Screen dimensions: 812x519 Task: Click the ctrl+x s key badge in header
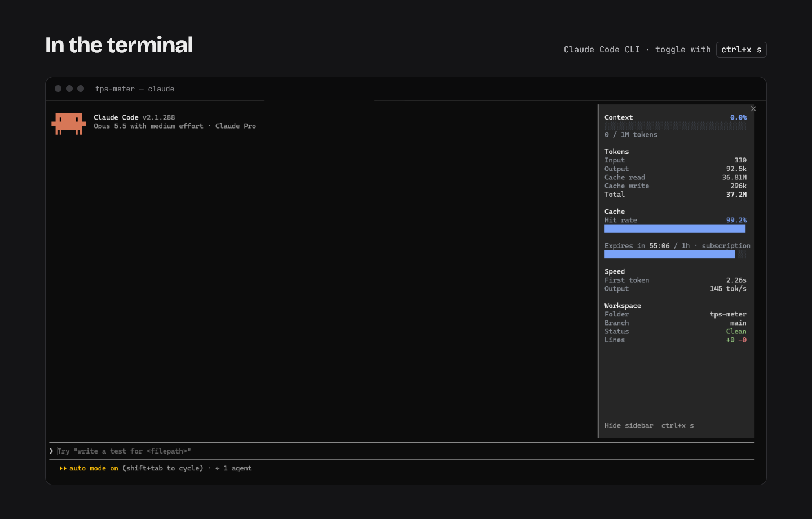tap(741, 50)
